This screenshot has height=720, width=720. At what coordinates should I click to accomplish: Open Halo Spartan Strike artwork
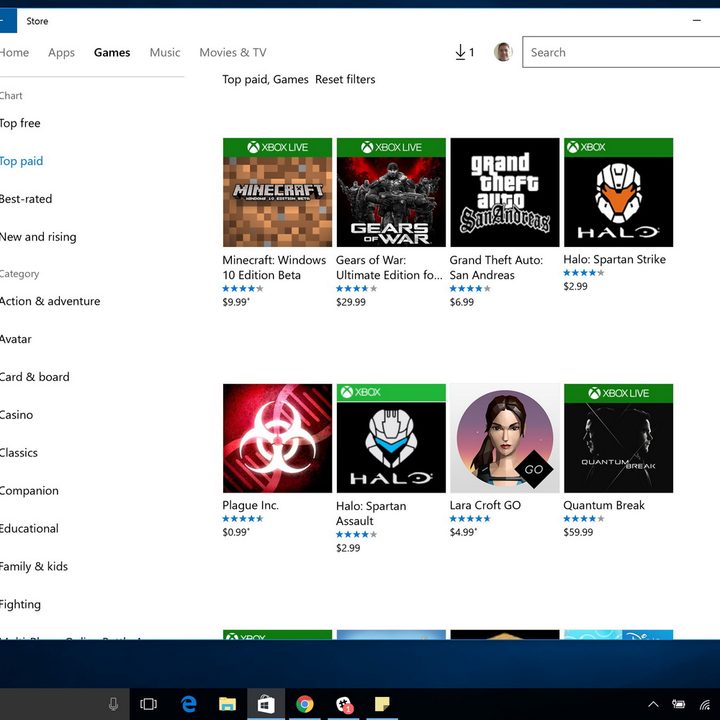(x=619, y=192)
